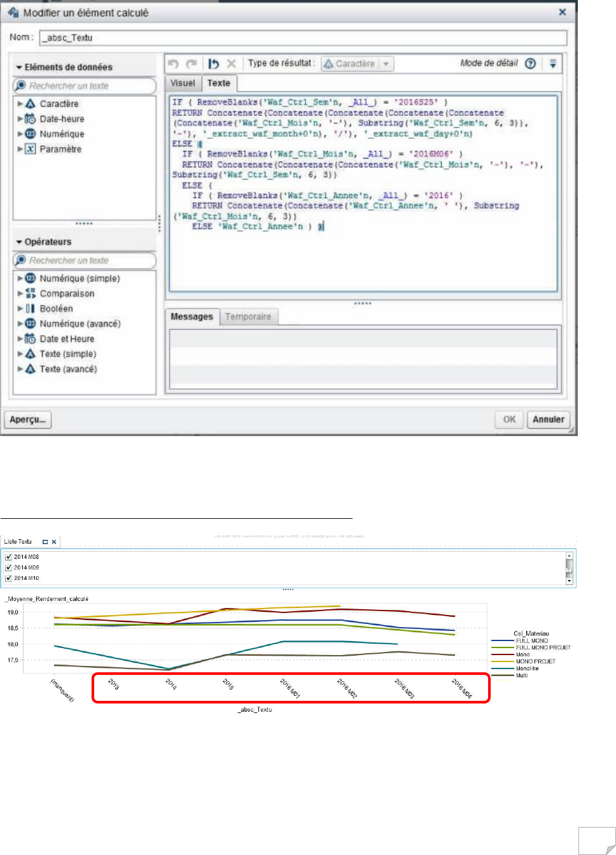The image size is (616, 855).
Task: Click in the data elements search field
Action: coord(85,85)
